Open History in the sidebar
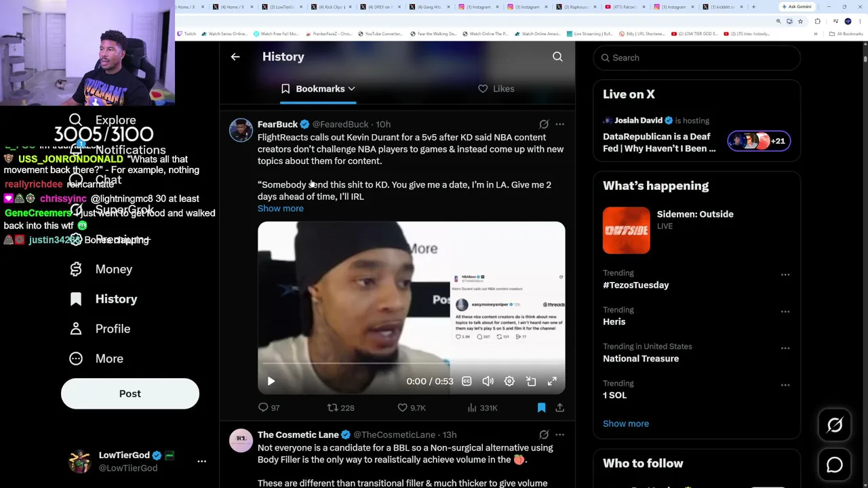 coord(103,299)
